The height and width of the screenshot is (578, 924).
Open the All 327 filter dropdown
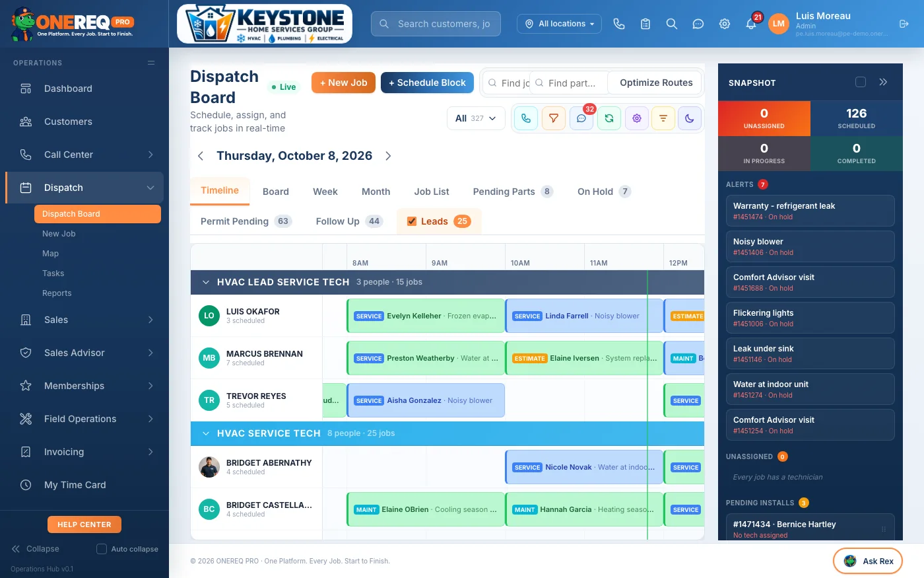tap(476, 118)
